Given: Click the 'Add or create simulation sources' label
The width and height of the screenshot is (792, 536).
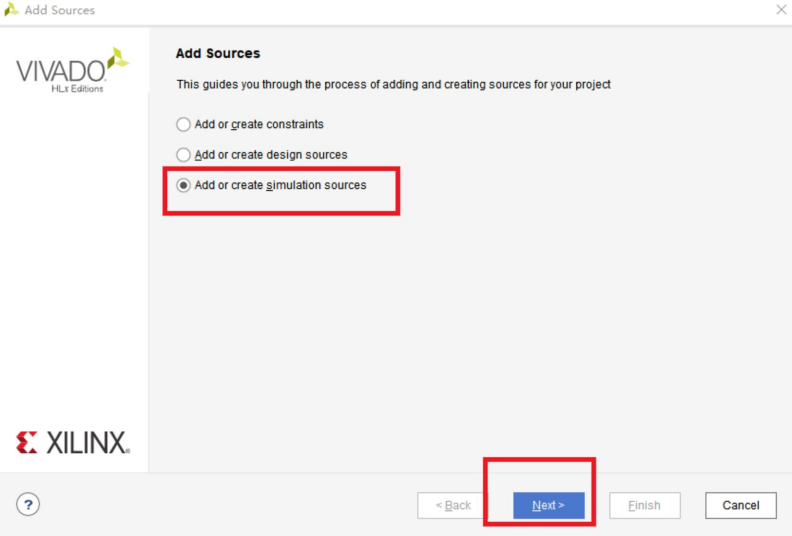Looking at the screenshot, I should coord(280,185).
